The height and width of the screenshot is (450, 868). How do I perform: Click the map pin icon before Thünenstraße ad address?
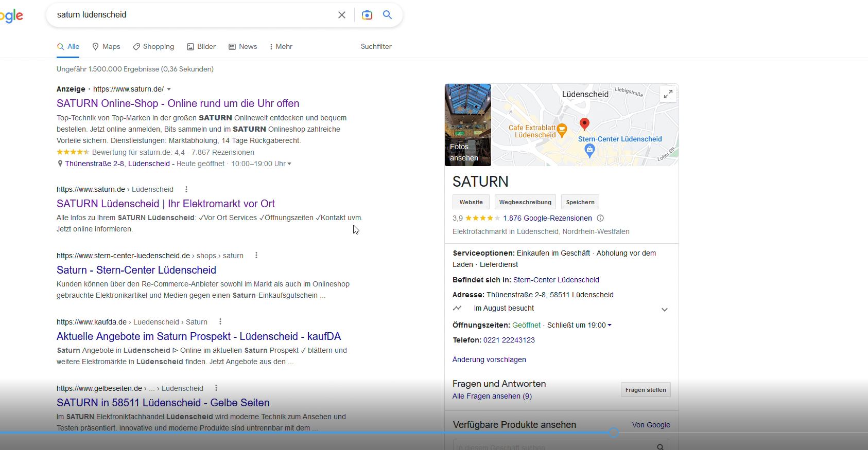pyautogui.click(x=60, y=164)
